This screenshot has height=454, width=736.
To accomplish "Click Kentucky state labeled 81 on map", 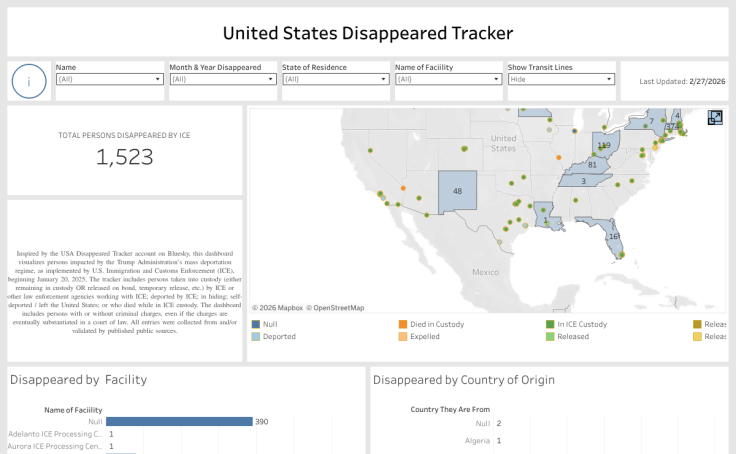I will click(x=592, y=165).
